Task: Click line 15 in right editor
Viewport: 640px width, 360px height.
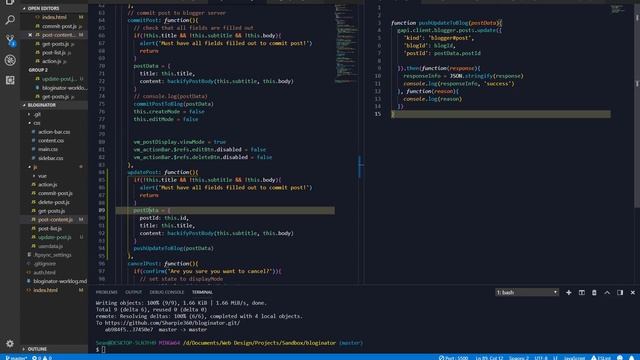Action: [x=500, y=114]
